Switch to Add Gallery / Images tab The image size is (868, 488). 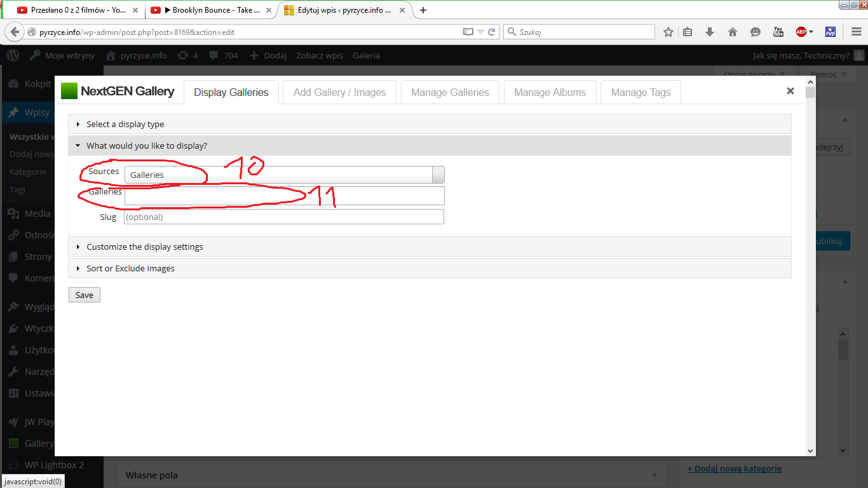[x=339, y=92]
